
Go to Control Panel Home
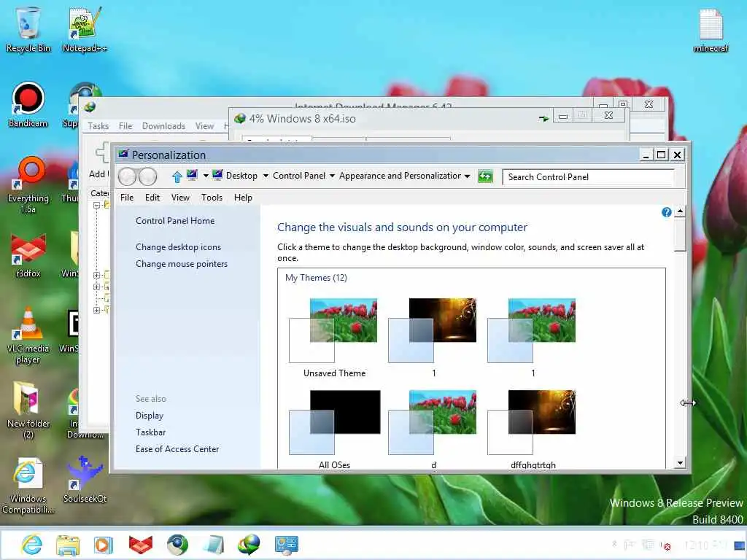point(175,221)
